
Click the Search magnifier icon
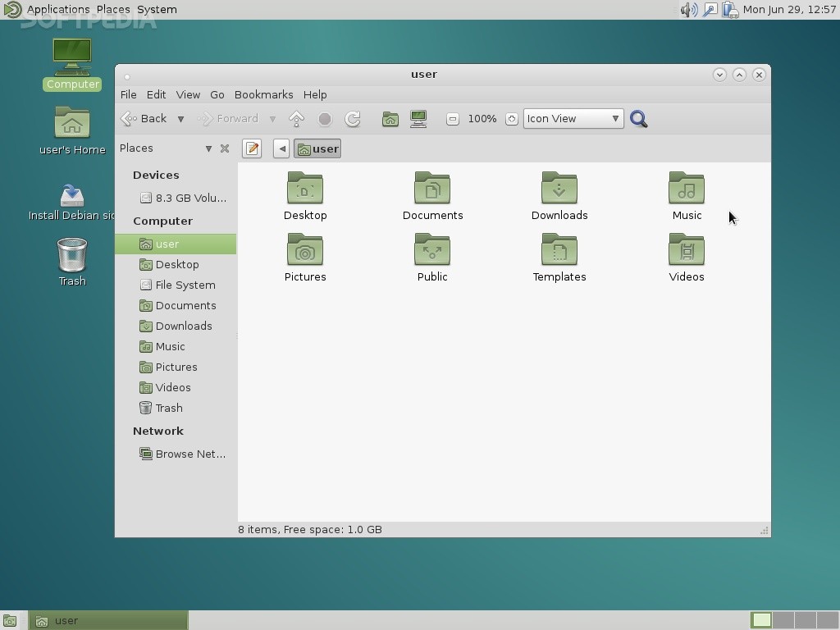tap(639, 119)
